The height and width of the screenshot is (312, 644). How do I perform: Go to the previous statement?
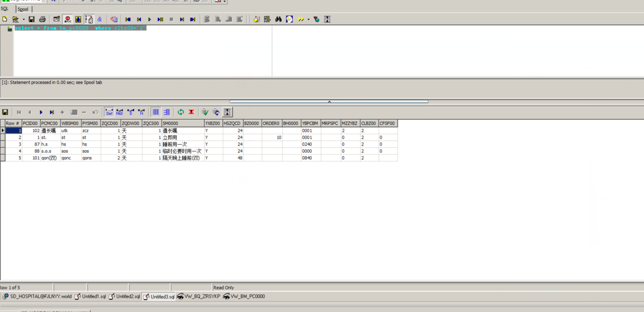[139, 19]
